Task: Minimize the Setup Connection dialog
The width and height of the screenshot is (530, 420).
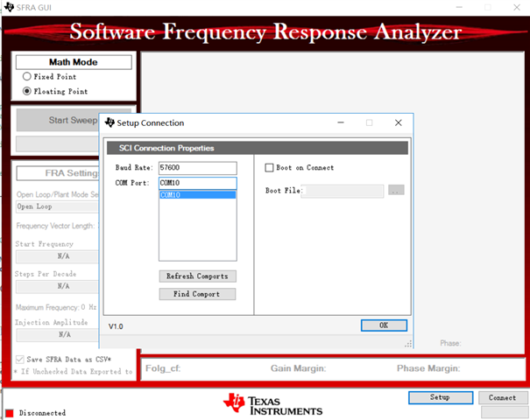Action: [341, 122]
